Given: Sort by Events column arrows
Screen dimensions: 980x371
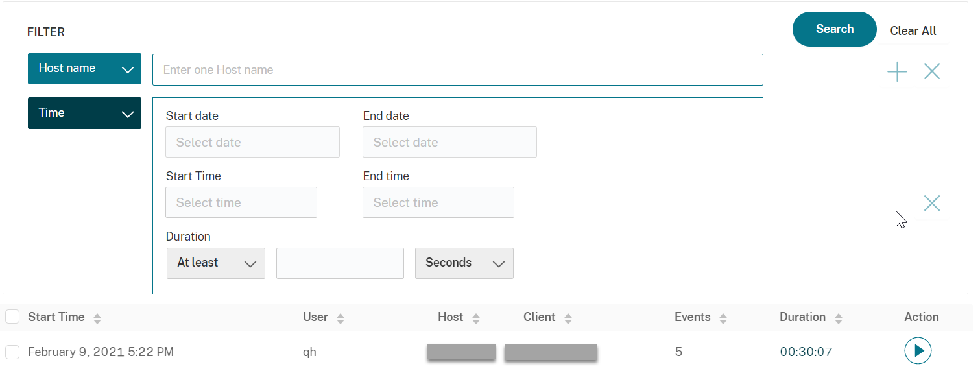Looking at the screenshot, I should coord(723,318).
